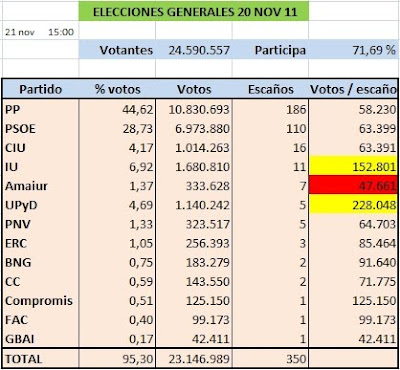
Task: Select the Votos / escaño header cell
Action: (x=353, y=89)
